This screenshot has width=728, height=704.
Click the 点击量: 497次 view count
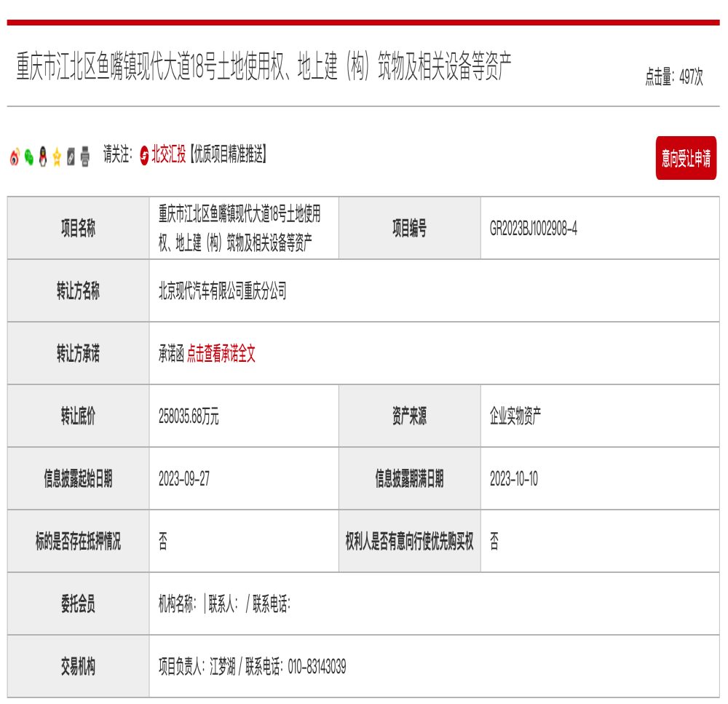tap(674, 76)
